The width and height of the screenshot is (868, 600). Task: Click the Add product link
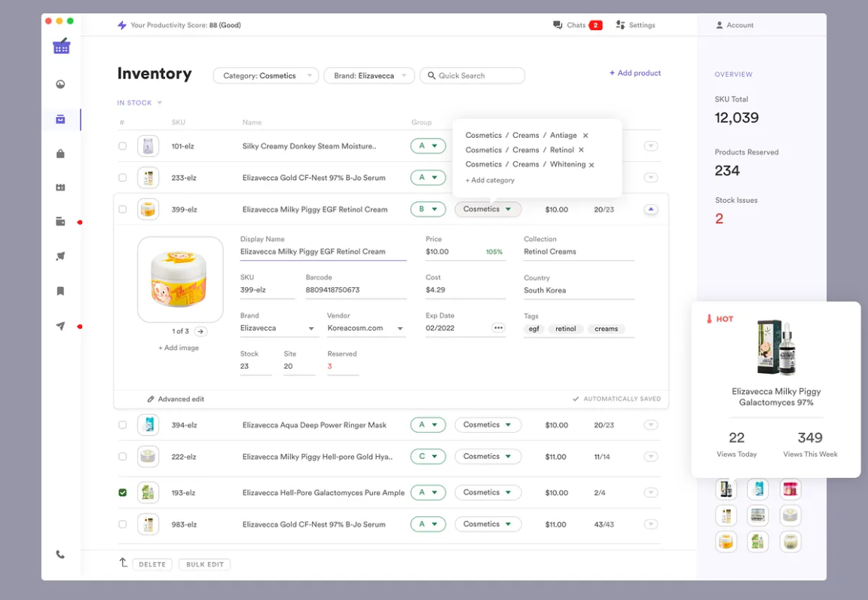(635, 73)
